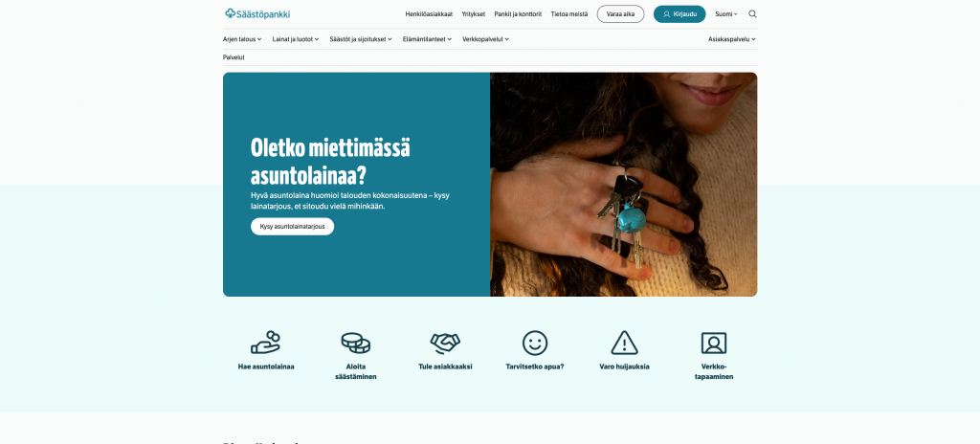The width and height of the screenshot is (980, 444).
Task: Open the search magnifier icon
Action: (x=752, y=13)
